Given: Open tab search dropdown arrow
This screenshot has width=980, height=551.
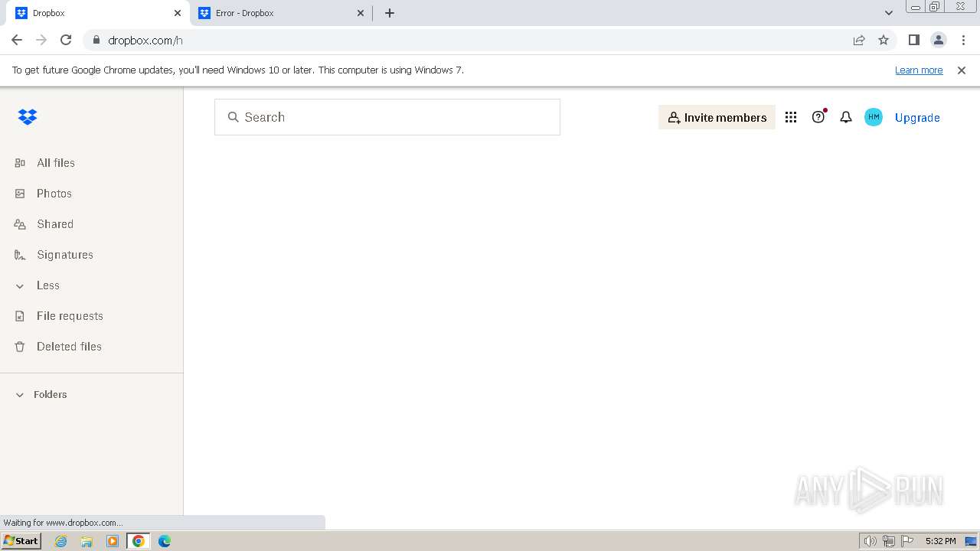Looking at the screenshot, I should [x=889, y=13].
